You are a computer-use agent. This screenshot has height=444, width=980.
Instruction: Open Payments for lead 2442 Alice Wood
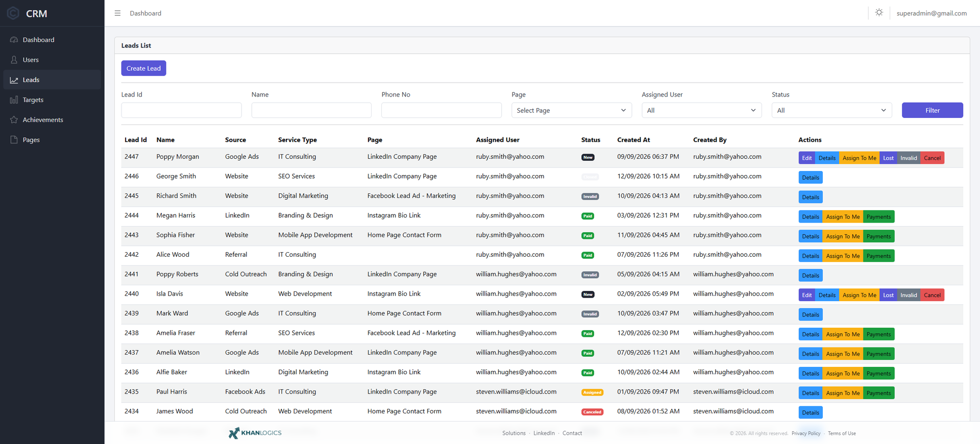tap(879, 256)
